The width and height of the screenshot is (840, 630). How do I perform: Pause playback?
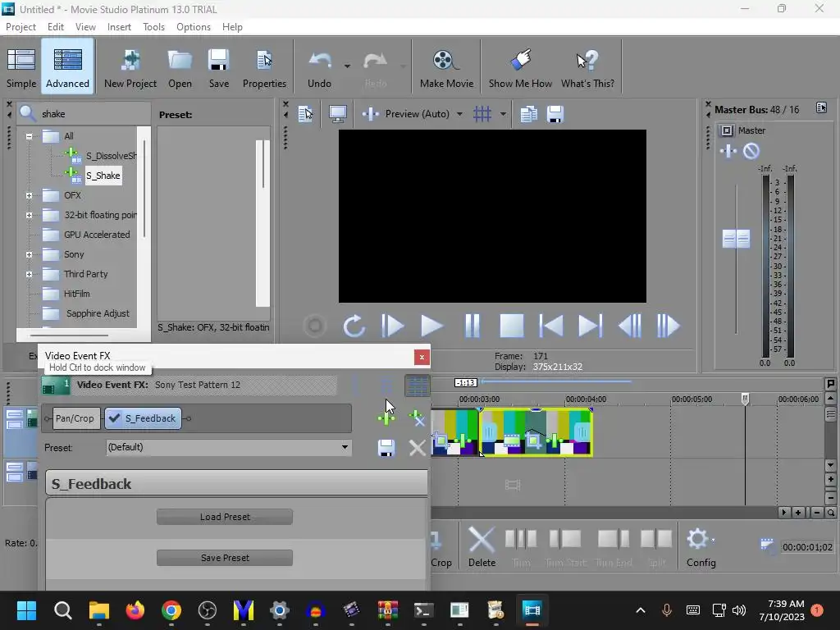pos(472,326)
